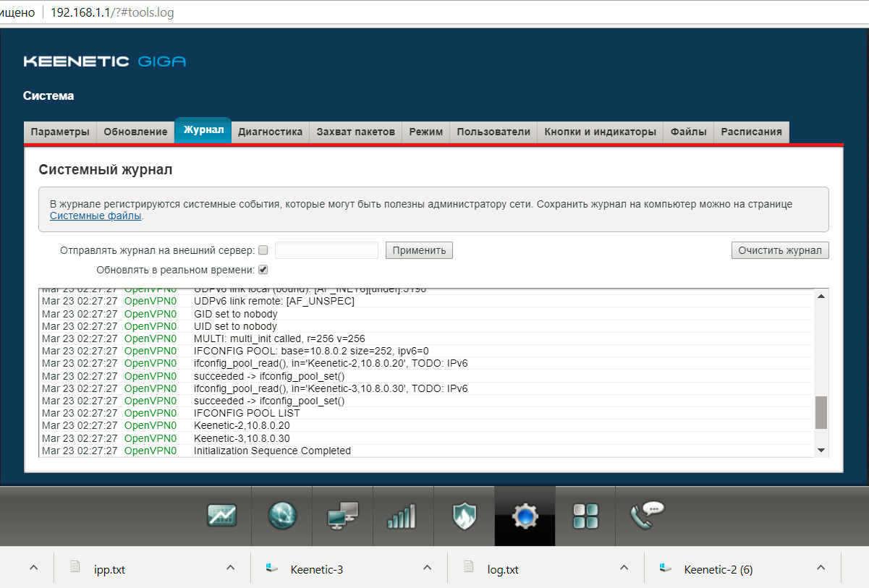The height and width of the screenshot is (588, 869).
Task: Switch to the Захват пакетов tab
Action: (x=355, y=132)
